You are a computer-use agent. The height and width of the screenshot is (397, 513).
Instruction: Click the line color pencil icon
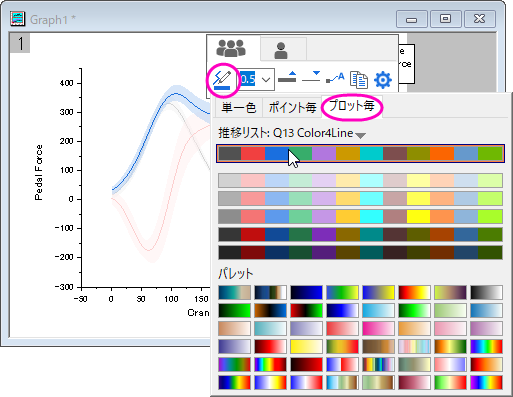click(x=222, y=80)
